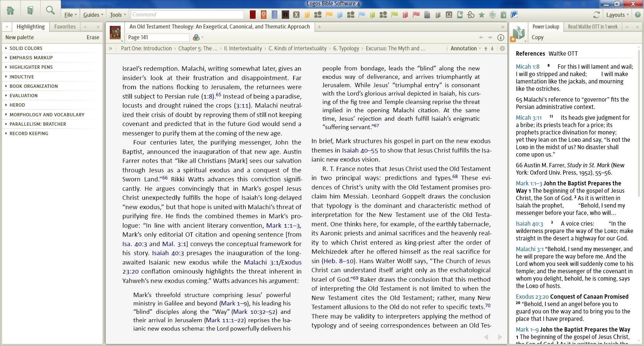This screenshot has height=346, width=644.
Task: Click New palette
Action: coord(19,38)
